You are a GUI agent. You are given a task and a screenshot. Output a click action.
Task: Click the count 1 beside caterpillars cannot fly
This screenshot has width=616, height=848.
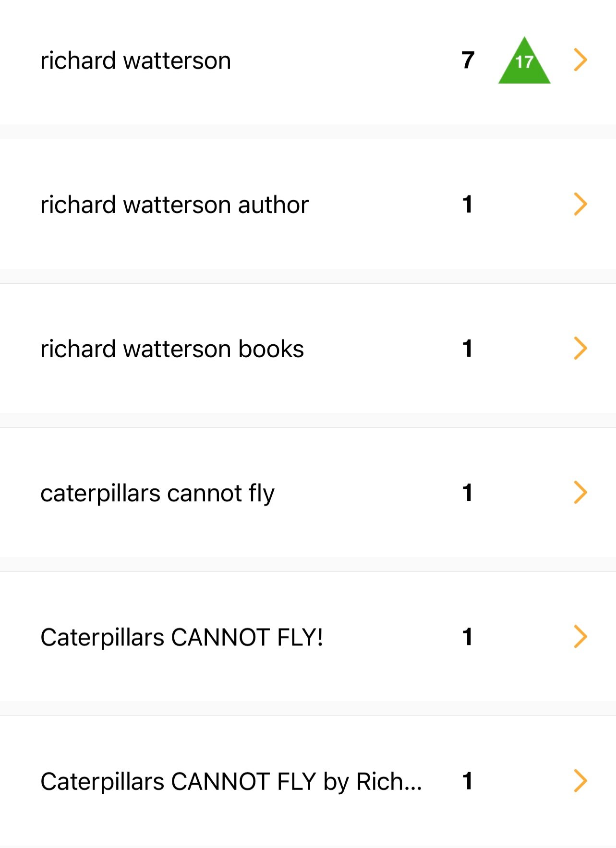click(468, 493)
